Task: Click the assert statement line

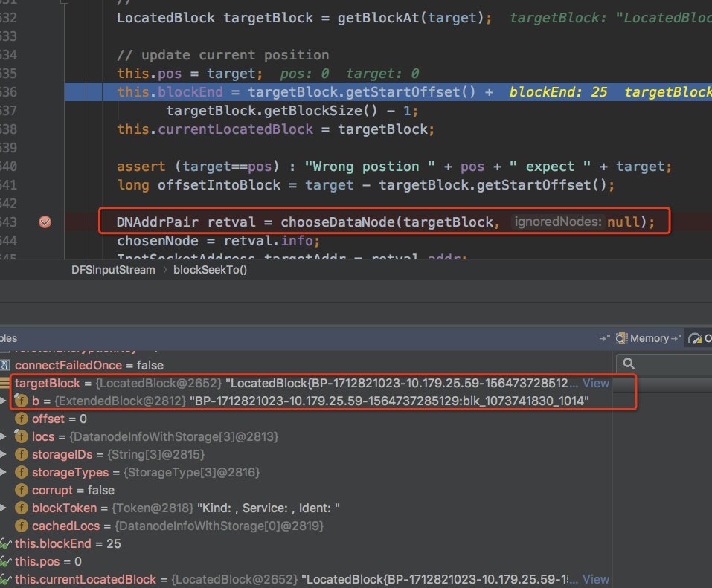Action: click(x=394, y=167)
